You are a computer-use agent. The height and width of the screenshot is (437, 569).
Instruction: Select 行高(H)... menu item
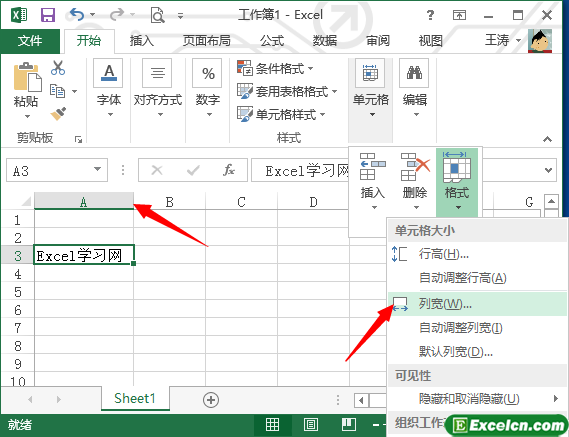477,254
